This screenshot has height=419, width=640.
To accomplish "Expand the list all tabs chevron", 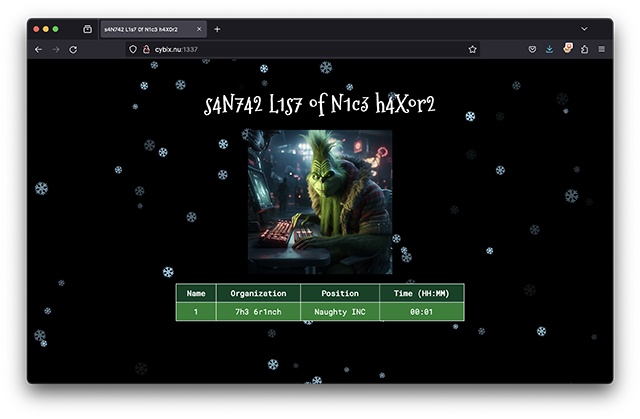I will [584, 29].
